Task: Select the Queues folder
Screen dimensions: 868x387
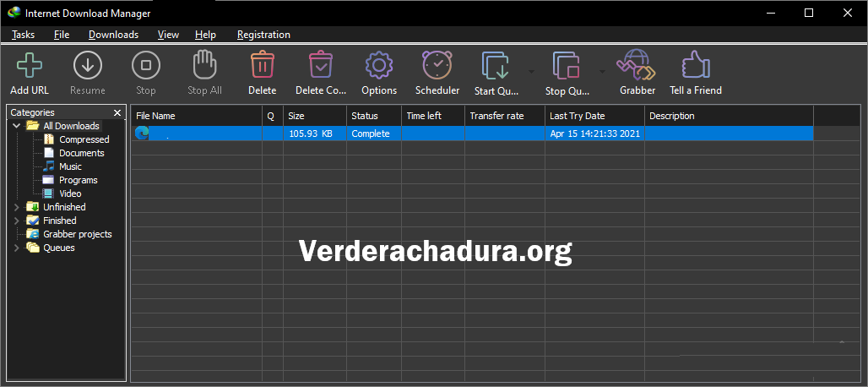Action: click(58, 248)
